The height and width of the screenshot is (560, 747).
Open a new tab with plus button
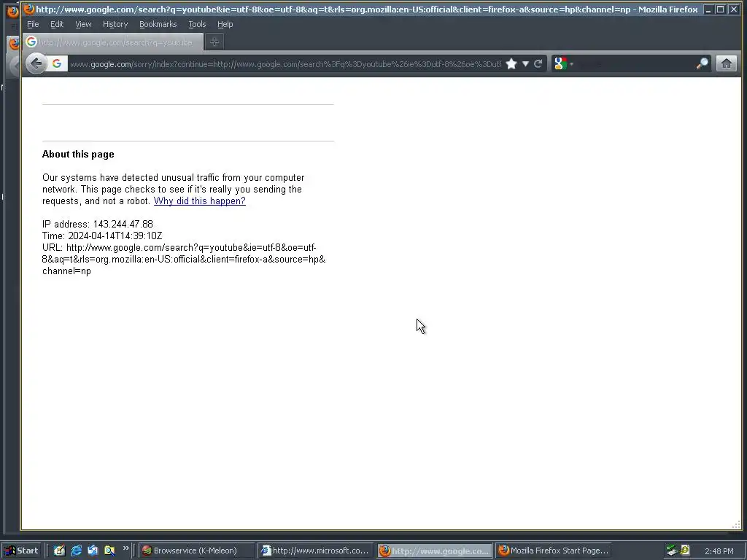[214, 42]
